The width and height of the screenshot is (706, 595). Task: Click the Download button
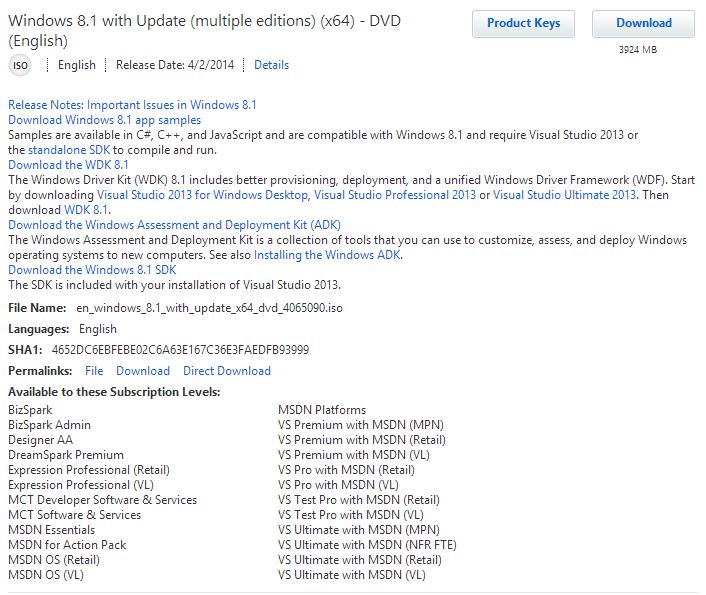click(643, 23)
